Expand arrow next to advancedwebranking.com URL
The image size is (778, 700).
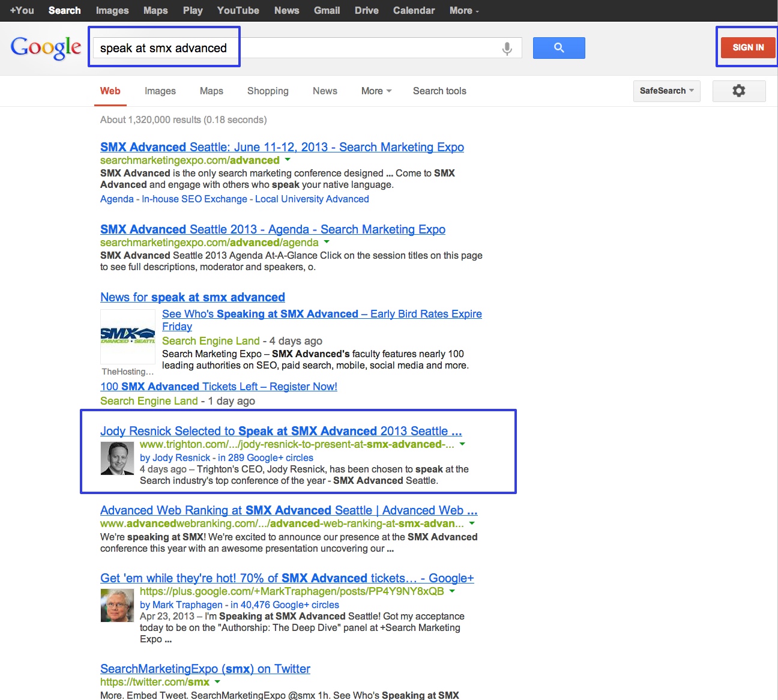[472, 523]
